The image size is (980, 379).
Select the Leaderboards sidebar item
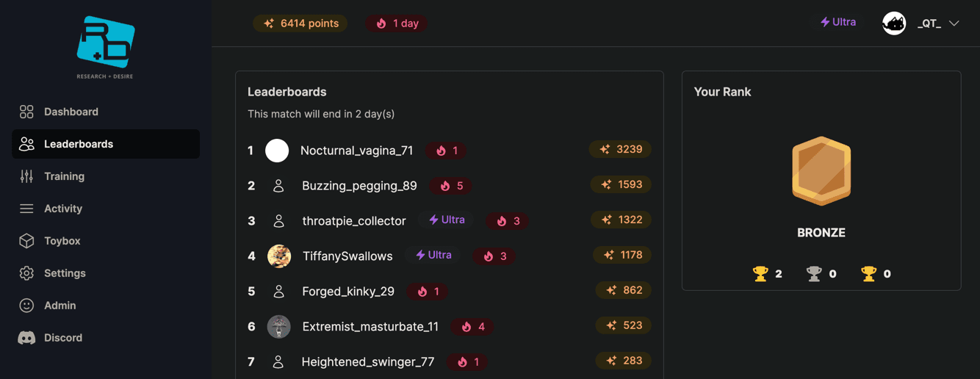pos(78,144)
